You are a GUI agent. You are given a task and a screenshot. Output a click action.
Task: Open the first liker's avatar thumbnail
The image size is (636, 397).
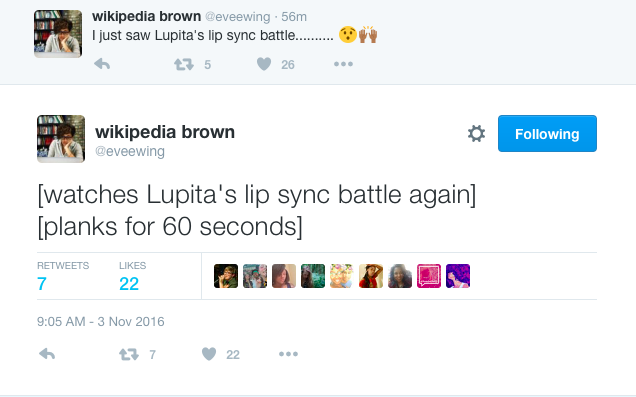tap(226, 276)
